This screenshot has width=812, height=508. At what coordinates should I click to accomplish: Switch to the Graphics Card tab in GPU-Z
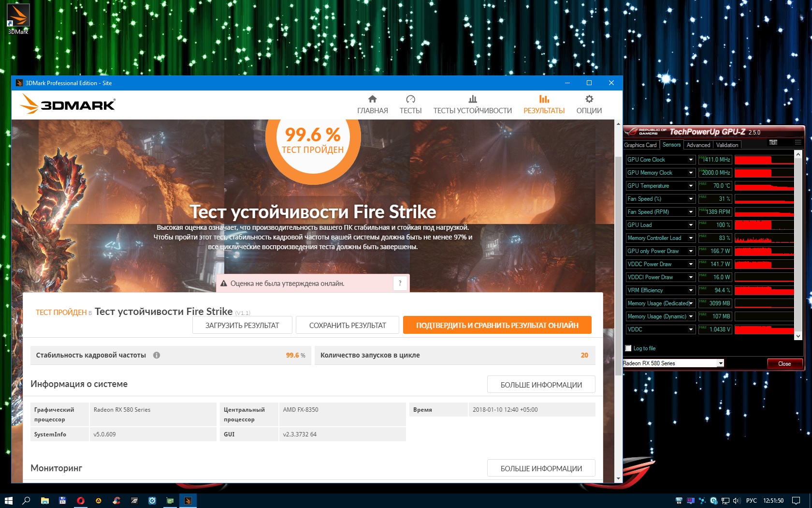[640, 145]
